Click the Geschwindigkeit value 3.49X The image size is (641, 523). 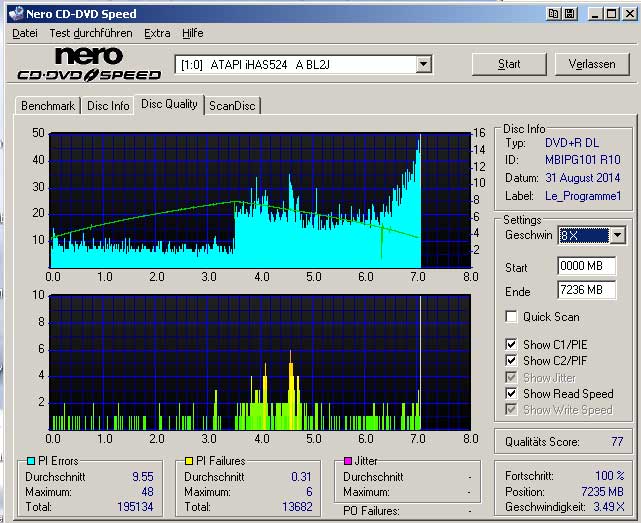[x=609, y=507]
